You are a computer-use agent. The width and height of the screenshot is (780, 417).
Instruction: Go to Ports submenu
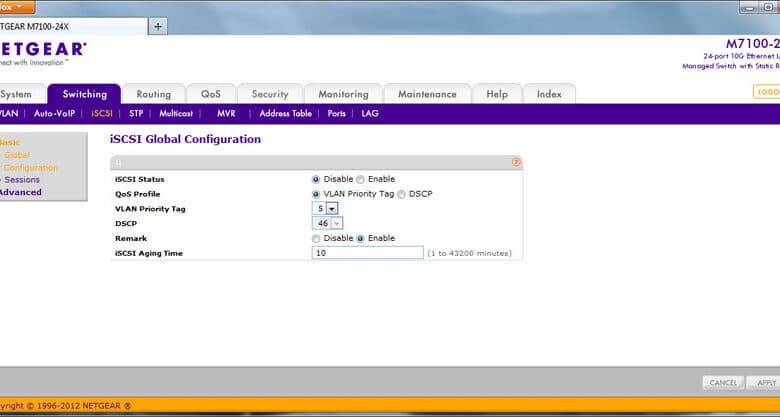[x=336, y=113]
